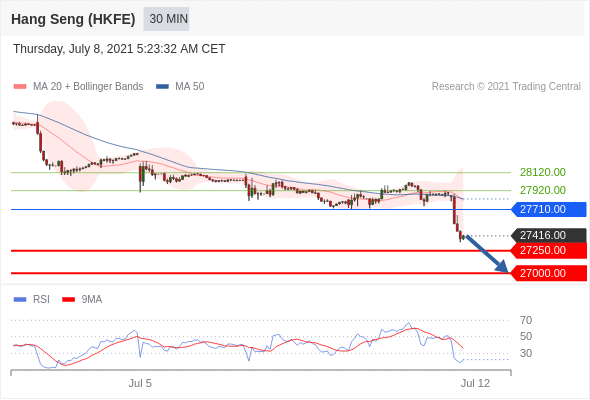Click the Hang Seng (HKFE) title
The image size is (590, 400).
(x=73, y=19)
